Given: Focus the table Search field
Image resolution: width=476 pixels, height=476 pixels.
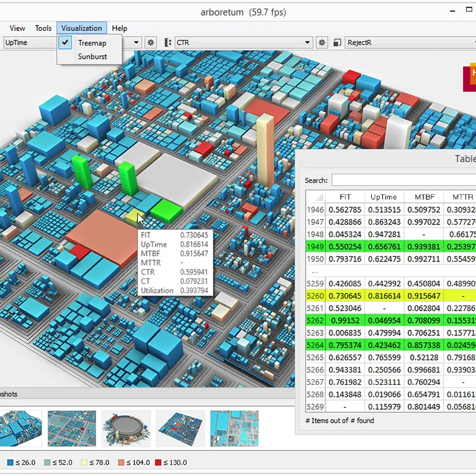Looking at the screenshot, I should (403, 180).
